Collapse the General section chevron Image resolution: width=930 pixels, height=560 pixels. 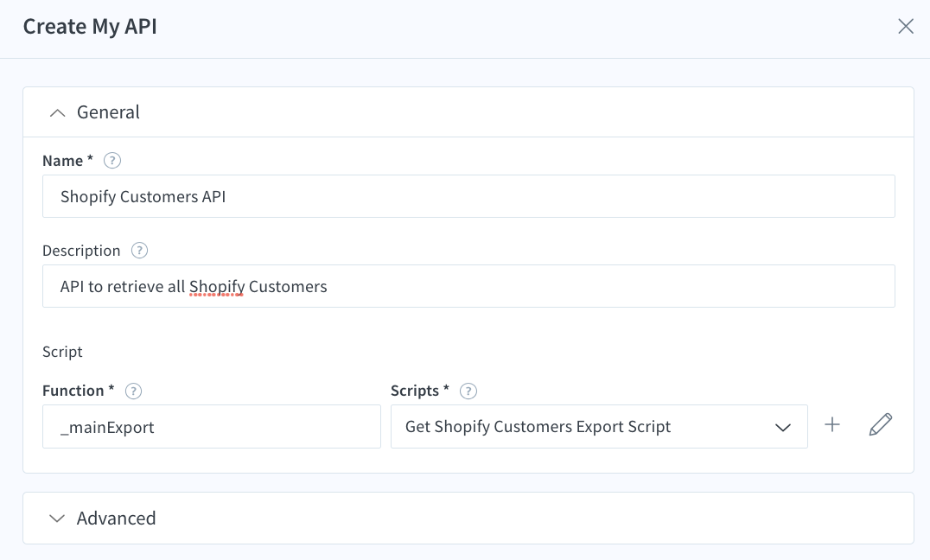[57, 112]
